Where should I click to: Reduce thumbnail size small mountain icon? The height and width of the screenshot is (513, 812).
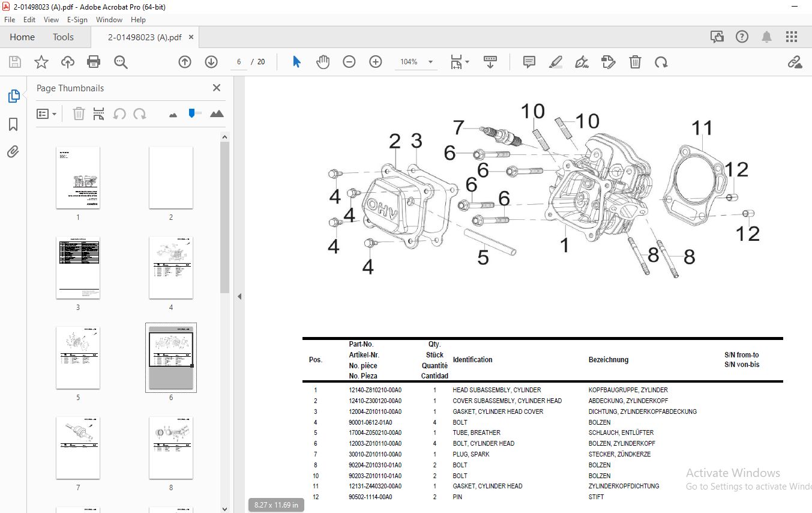(x=173, y=114)
